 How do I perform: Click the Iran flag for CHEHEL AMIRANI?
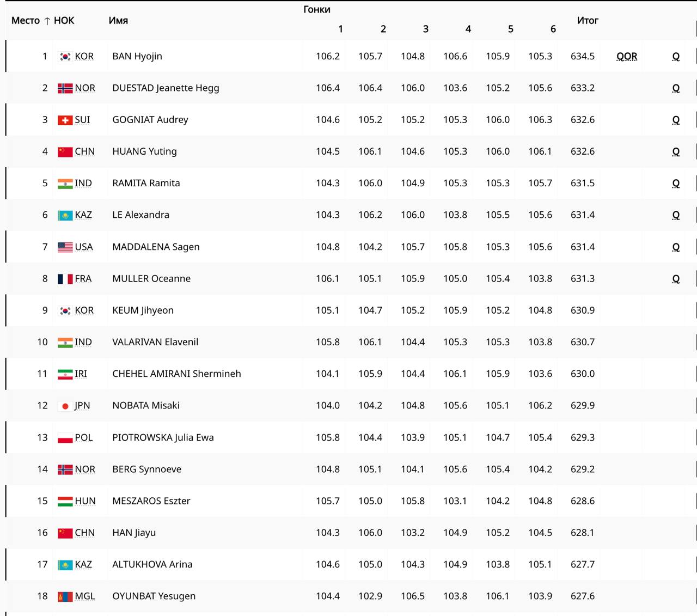point(65,374)
